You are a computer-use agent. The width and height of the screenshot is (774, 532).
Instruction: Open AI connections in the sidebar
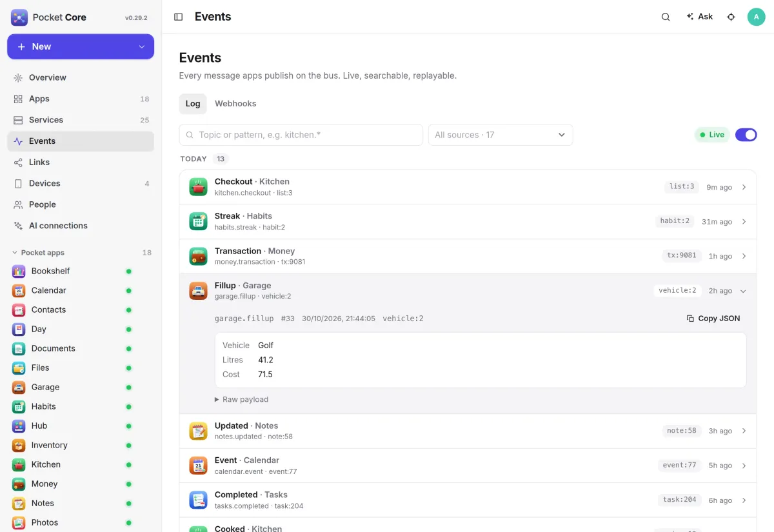tap(81, 226)
